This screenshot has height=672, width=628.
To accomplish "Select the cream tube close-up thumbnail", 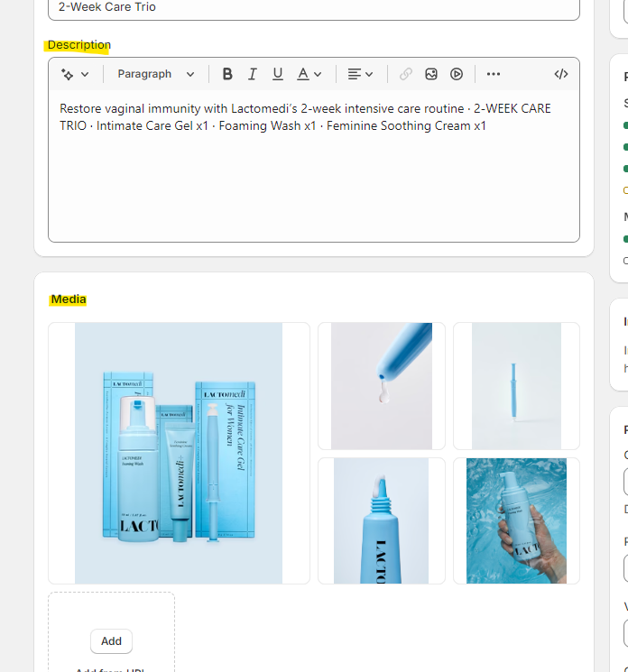I will (x=382, y=520).
